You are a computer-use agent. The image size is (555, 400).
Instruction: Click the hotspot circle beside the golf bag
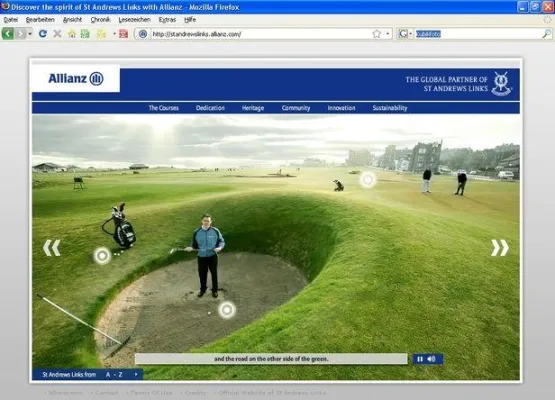click(102, 255)
